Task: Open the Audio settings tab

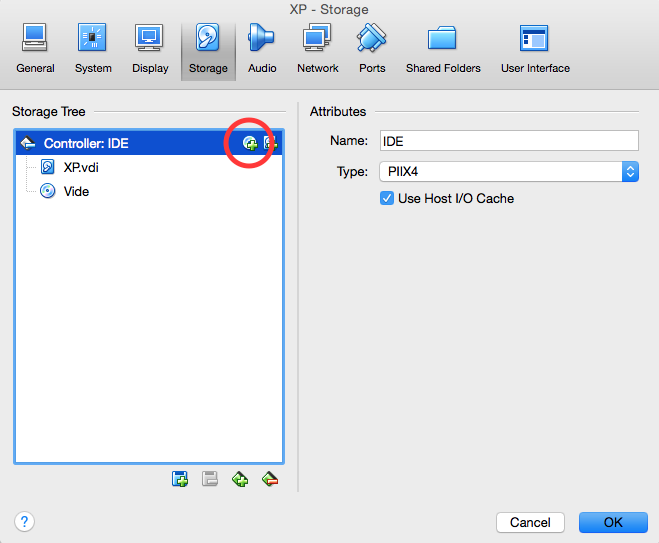Action: tap(262, 50)
